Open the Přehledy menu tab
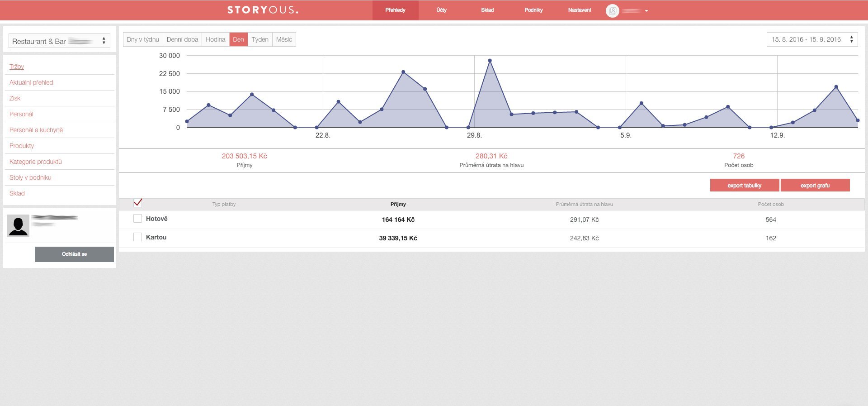This screenshot has height=406, width=868. pos(395,10)
